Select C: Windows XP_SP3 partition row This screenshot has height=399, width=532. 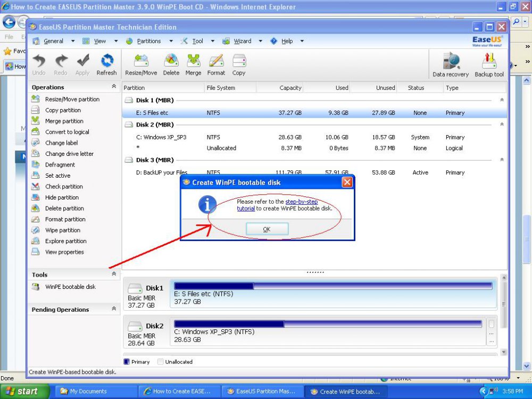pyautogui.click(x=314, y=137)
